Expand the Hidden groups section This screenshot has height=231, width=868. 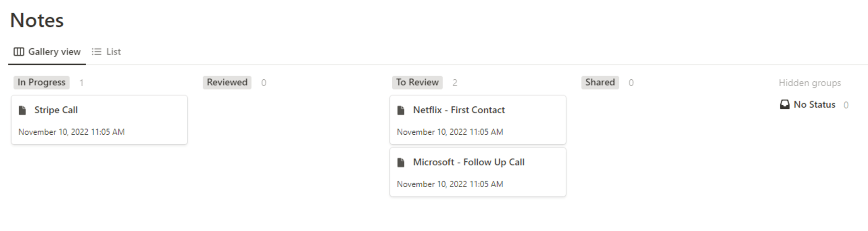(x=810, y=83)
